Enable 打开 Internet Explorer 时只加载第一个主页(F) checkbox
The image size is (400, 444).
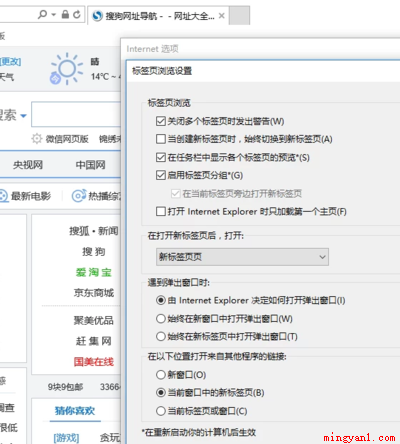[161, 211]
